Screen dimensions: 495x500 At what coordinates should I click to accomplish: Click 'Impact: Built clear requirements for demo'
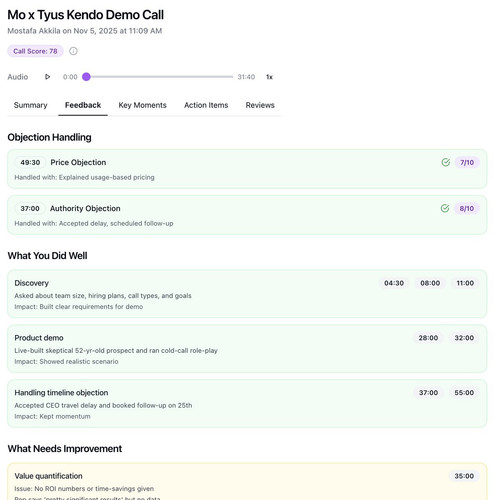click(78, 307)
